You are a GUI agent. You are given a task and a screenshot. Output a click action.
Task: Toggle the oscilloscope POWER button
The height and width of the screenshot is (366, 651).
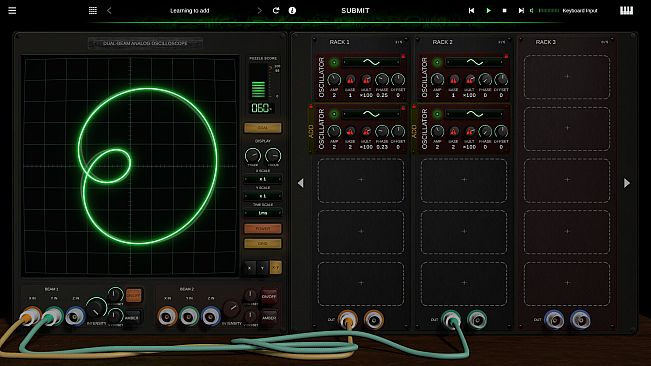[263, 229]
